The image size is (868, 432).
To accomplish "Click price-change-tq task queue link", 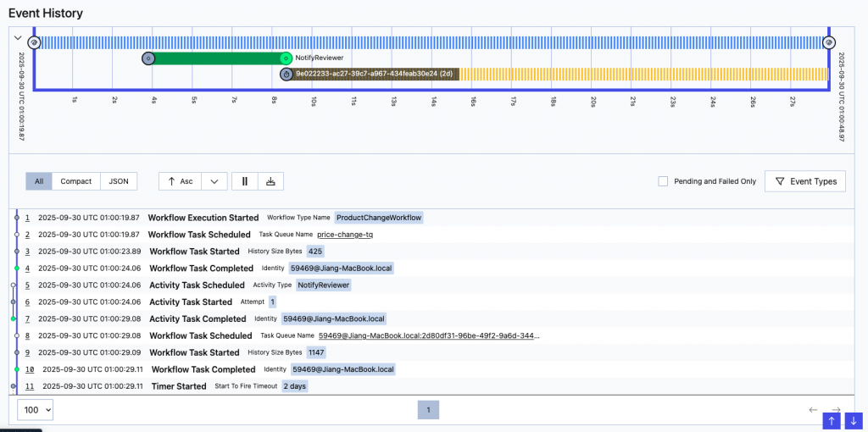I will tap(345, 235).
